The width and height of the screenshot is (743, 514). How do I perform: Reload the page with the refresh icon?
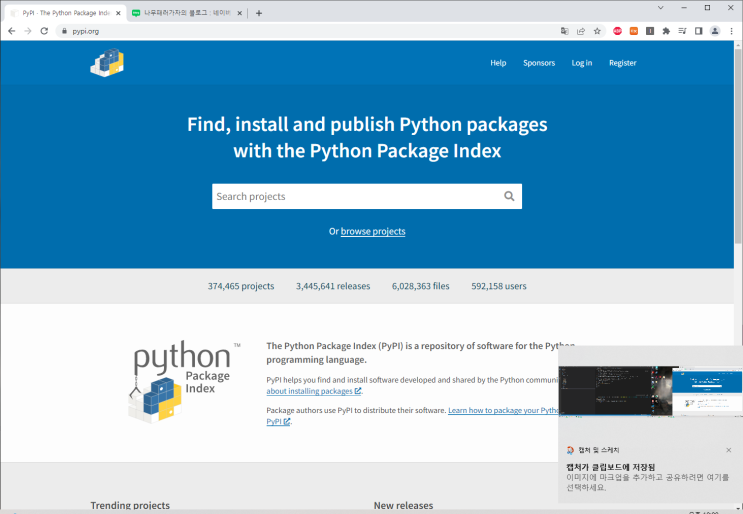point(44,31)
